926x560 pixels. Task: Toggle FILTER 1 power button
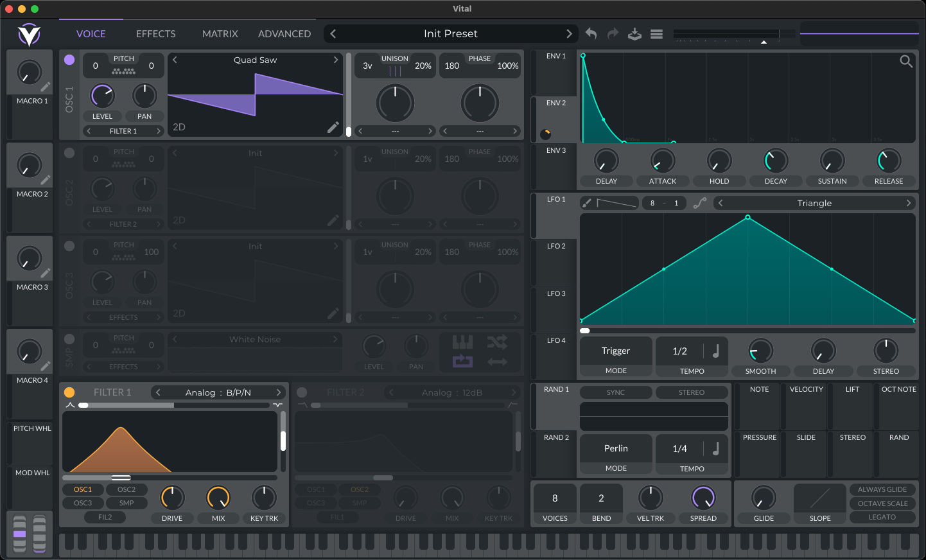tap(69, 392)
